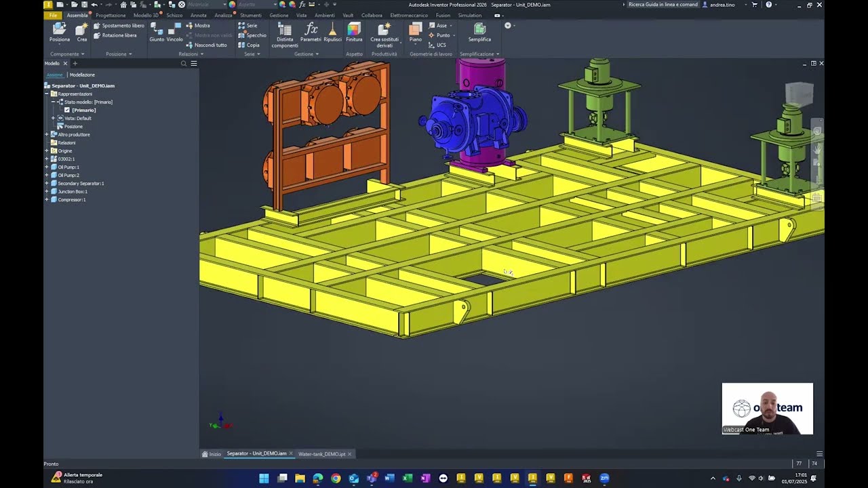This screenshot has width=868, height=488.
Task: Open Distinta componenti
Action: coord(285,35)
